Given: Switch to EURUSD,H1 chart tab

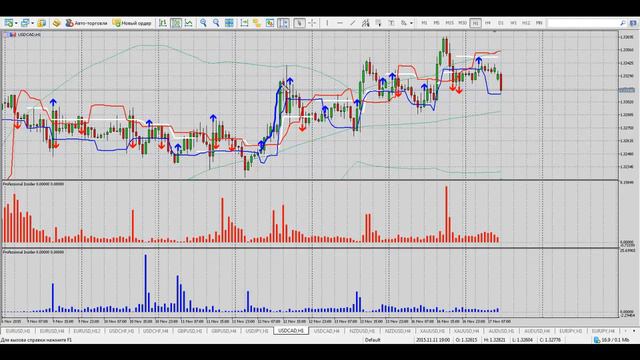Looking at the screenshot, I should pos(18,331).
